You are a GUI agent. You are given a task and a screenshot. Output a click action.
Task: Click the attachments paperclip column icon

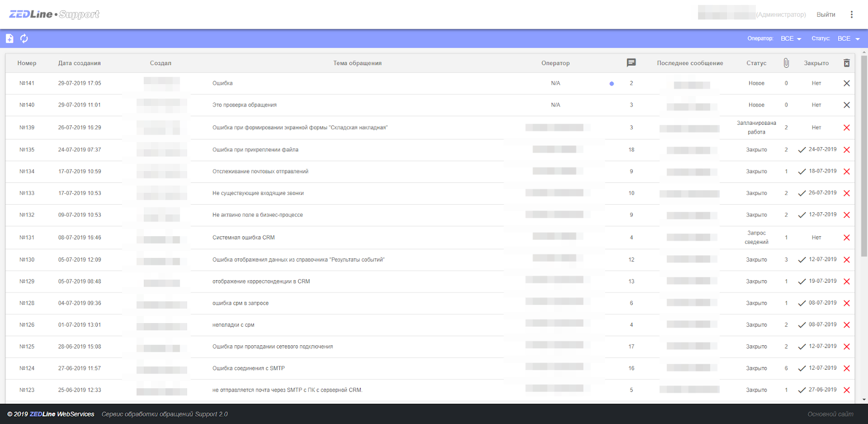point(786,63)
